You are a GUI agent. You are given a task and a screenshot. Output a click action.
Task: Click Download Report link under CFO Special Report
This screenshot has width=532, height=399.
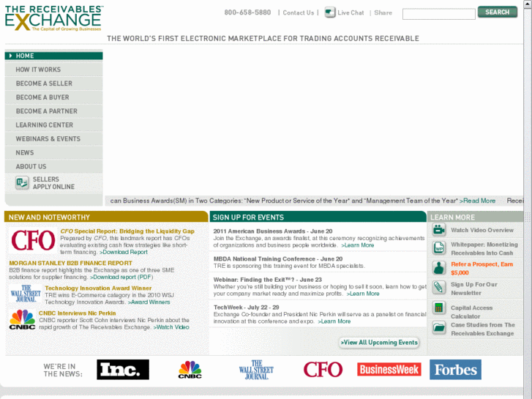pos(124,252)
